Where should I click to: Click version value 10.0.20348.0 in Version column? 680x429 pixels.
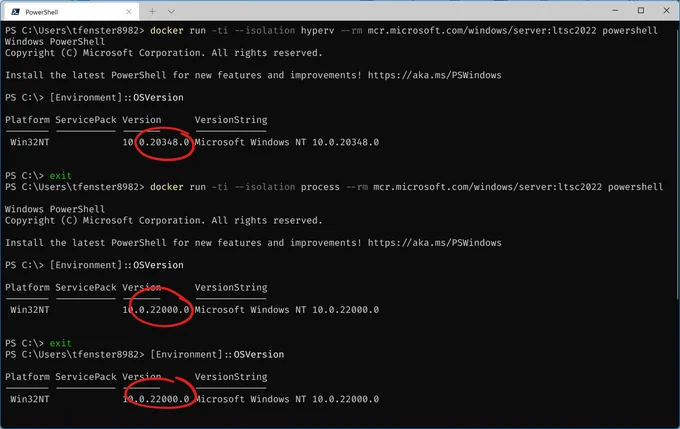coord(156,142)
